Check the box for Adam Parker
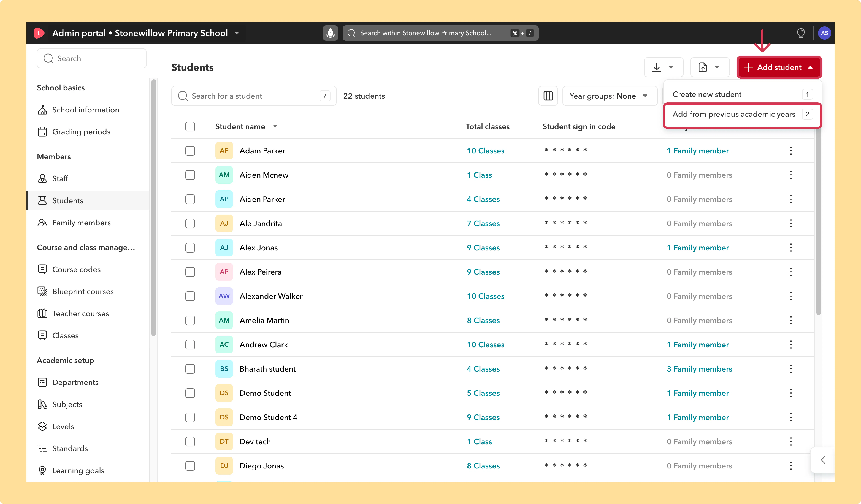The height and width of the screenshot is (504, 861). [x=190, y=151]
